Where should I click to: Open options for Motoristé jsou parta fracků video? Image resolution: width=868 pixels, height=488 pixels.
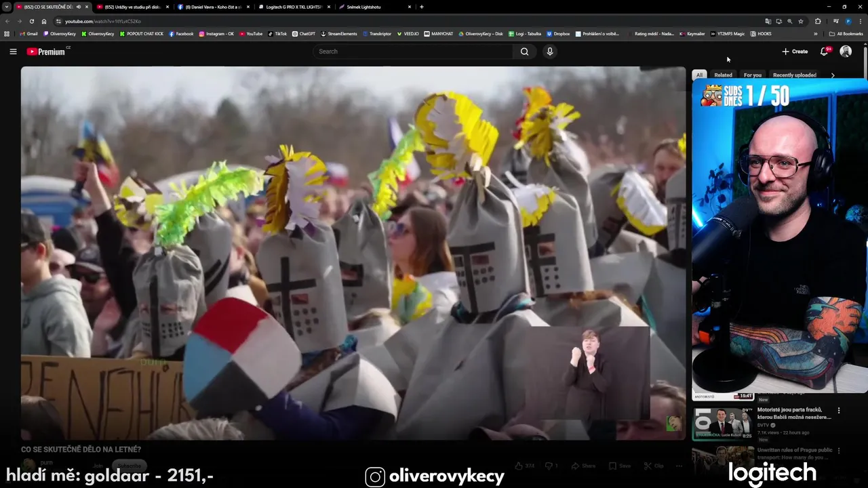tap(839, 410)
